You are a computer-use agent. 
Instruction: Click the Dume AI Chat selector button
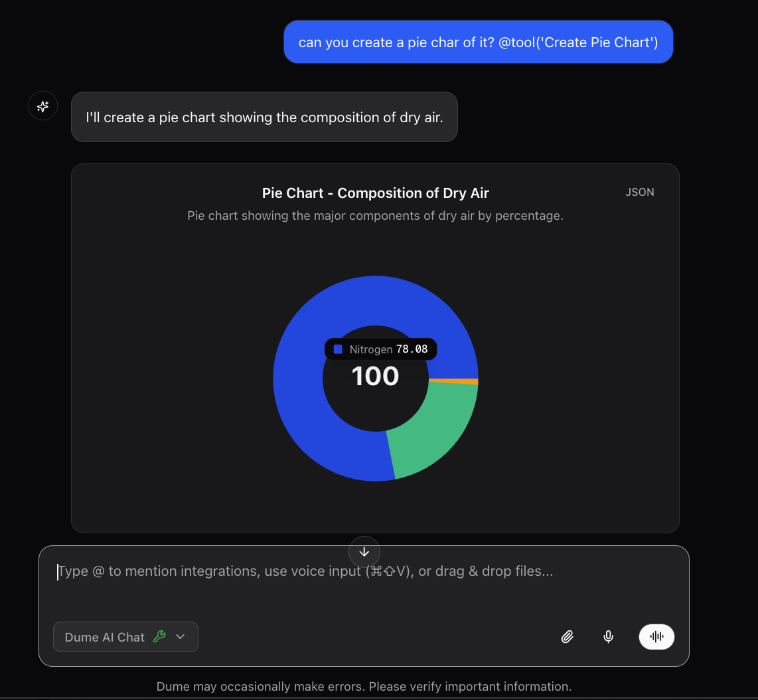(x=125, y=636)
